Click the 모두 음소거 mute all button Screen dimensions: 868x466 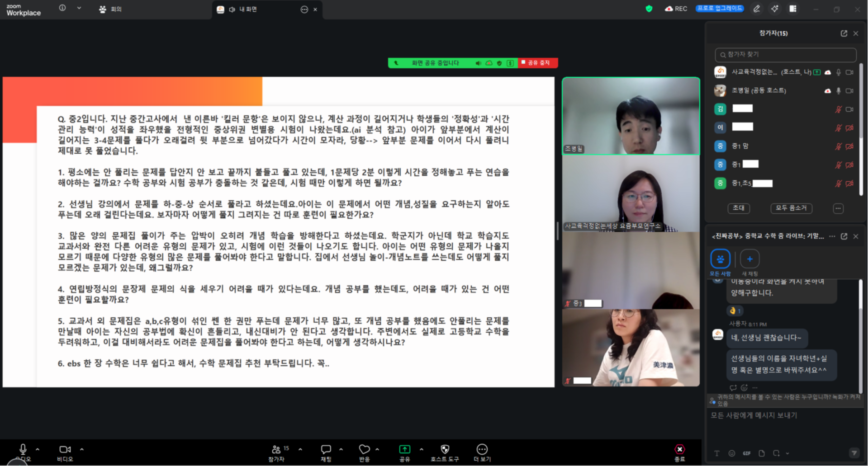pyautogui.click(x=791, y=208)
